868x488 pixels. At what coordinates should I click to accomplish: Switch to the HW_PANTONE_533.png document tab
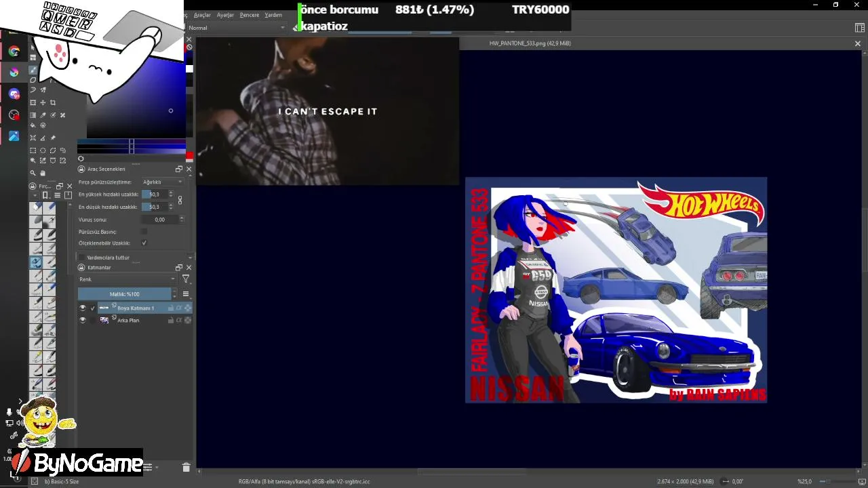tap(530, 43)
